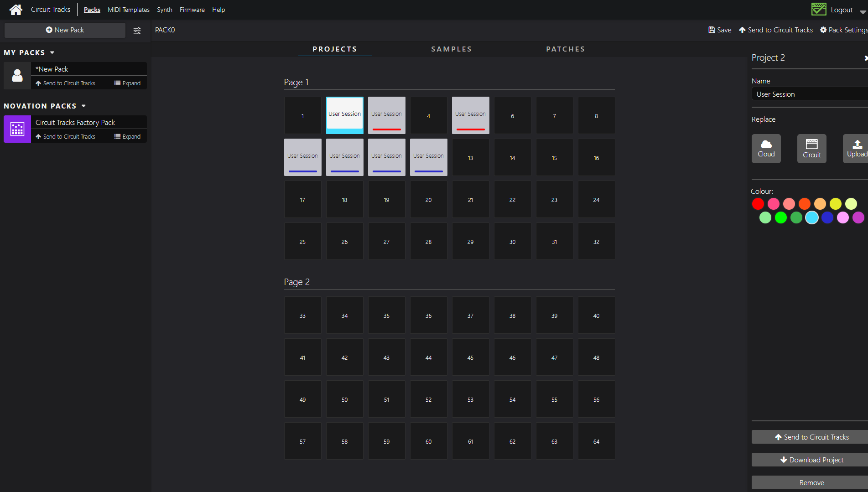Save the pack
The width and height of the screenshot is (868, 492).
pos(720,30)
